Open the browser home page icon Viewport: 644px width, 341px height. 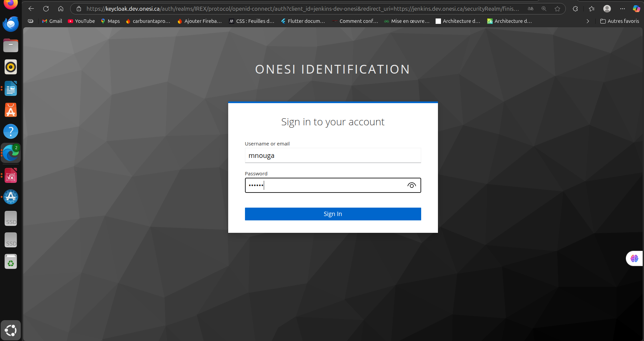point(61,9)
